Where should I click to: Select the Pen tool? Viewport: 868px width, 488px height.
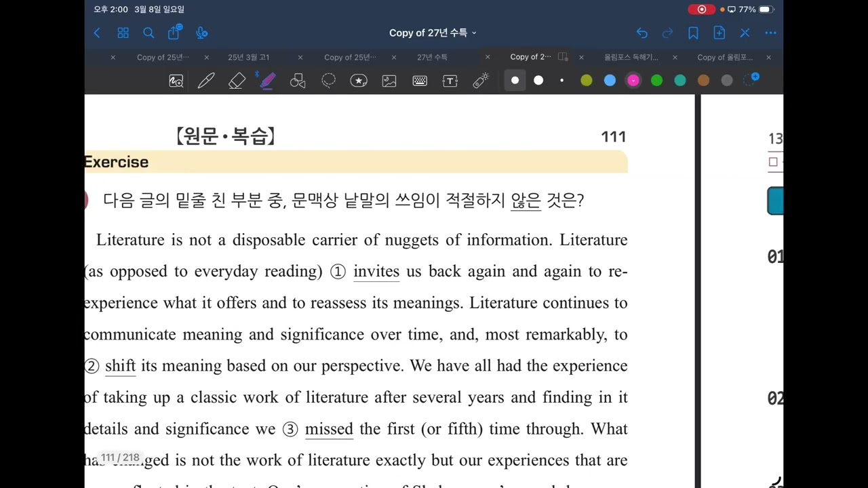tap(206, 81)
